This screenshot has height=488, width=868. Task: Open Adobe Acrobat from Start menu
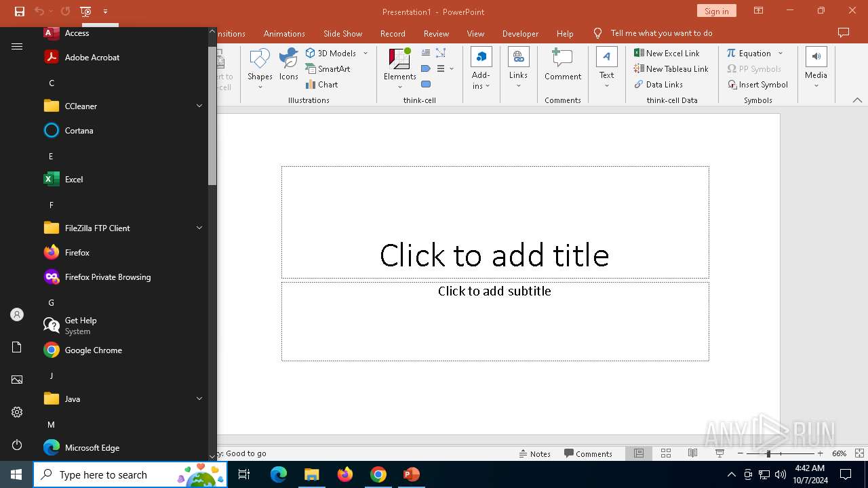click(x=123, y=57)
